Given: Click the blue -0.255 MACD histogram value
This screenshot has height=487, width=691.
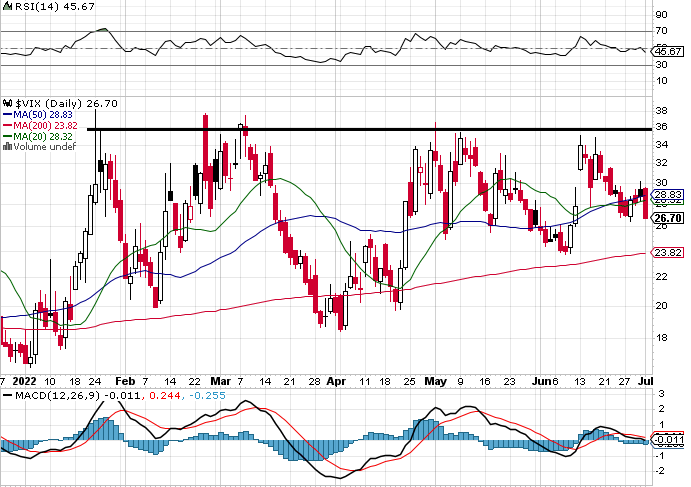Looking at the screenshot, I should point(207,395).
